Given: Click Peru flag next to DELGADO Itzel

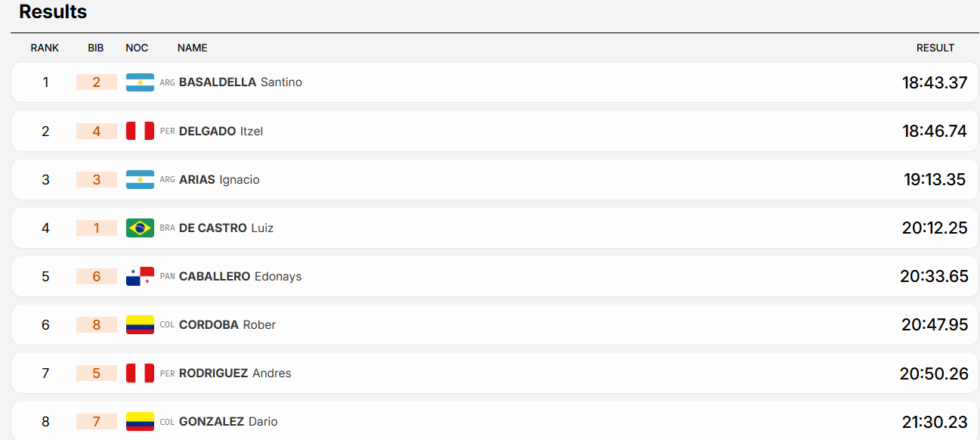Looking at the screenshot, I should (140, 131).
